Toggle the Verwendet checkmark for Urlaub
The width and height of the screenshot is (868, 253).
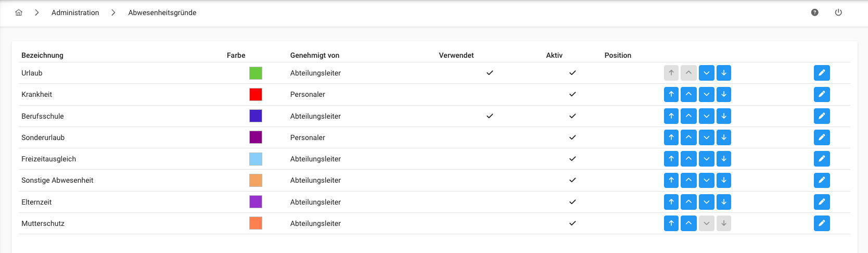[x=490, y=73]
